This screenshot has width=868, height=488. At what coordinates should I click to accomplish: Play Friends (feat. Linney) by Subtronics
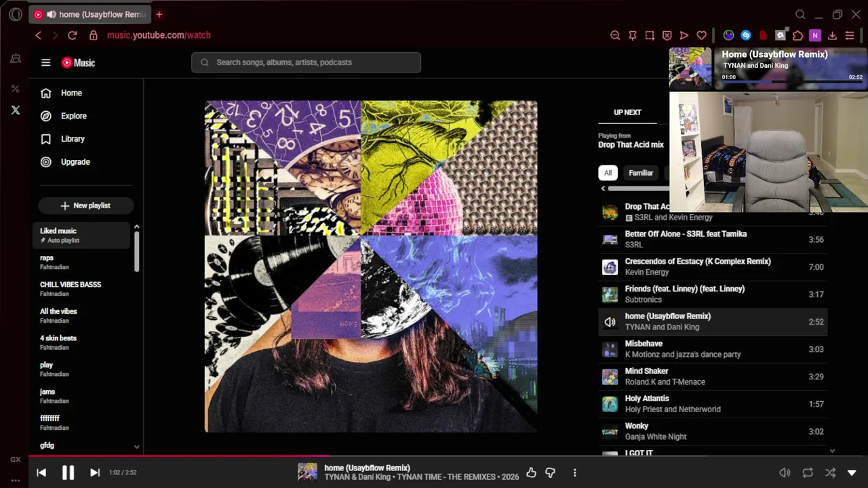[713, 294]
